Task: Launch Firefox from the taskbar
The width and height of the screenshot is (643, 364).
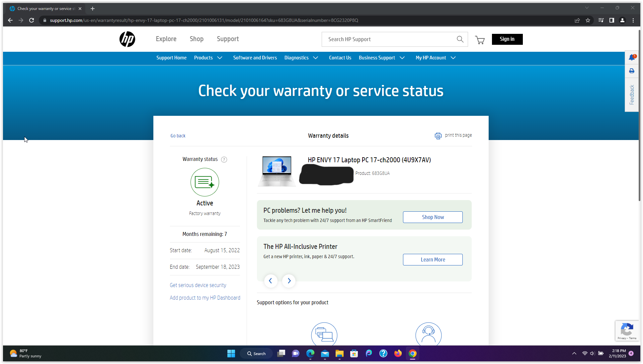Action: pos(398,353)
